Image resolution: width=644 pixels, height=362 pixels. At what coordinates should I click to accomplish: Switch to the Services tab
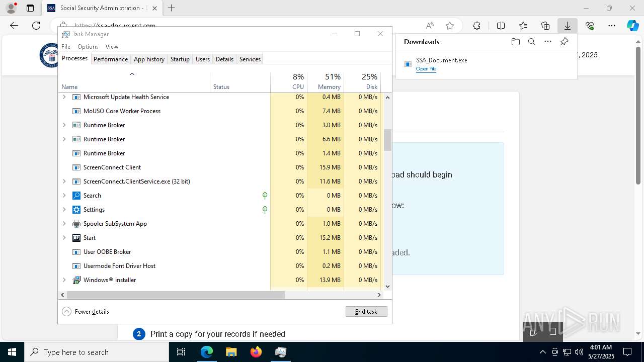250,59
